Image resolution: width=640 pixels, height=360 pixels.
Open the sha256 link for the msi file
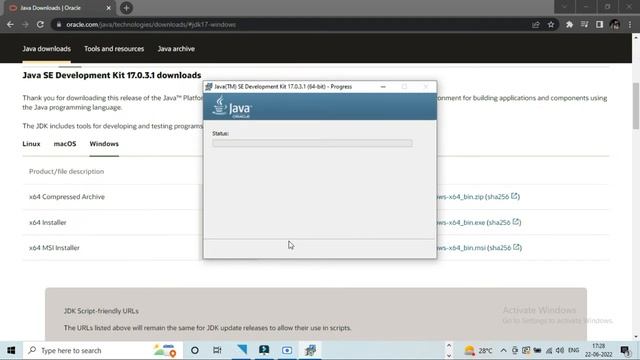[x=505, y=248]
